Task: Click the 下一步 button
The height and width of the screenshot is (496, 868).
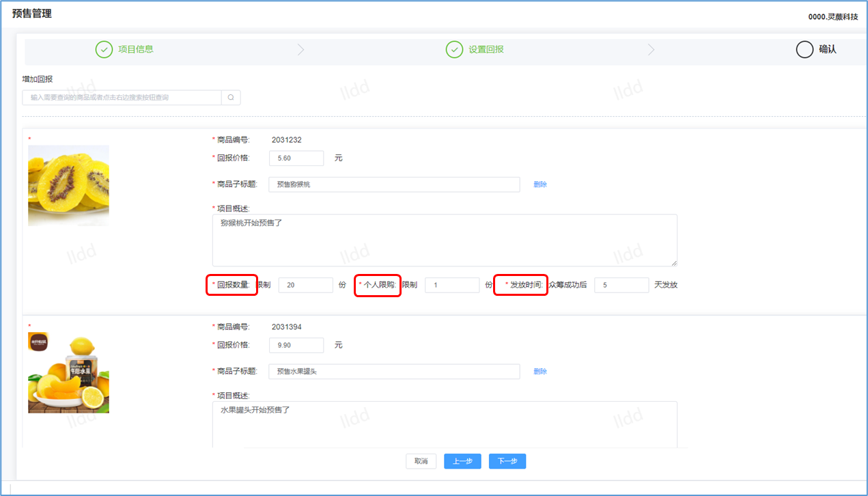Action: pyautogui.click(x=507, y=461)
